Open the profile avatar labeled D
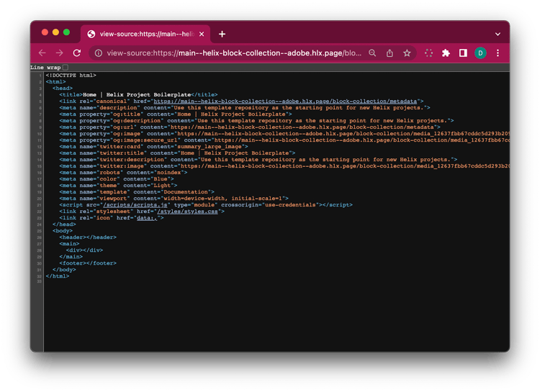540x392 pixels. tap(480, 53)
